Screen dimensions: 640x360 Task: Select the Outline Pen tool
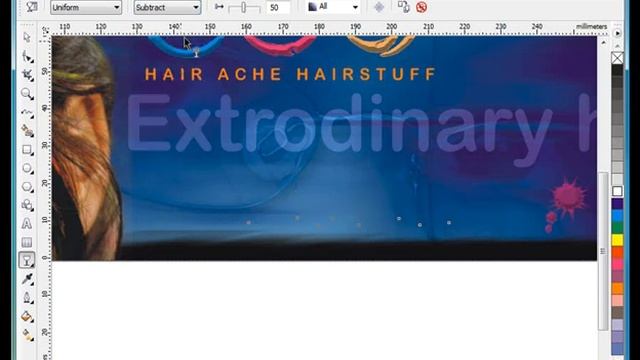point(27,298)
